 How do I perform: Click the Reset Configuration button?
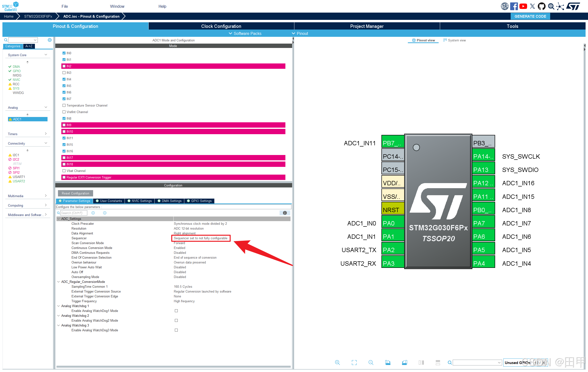coord(75,194)
